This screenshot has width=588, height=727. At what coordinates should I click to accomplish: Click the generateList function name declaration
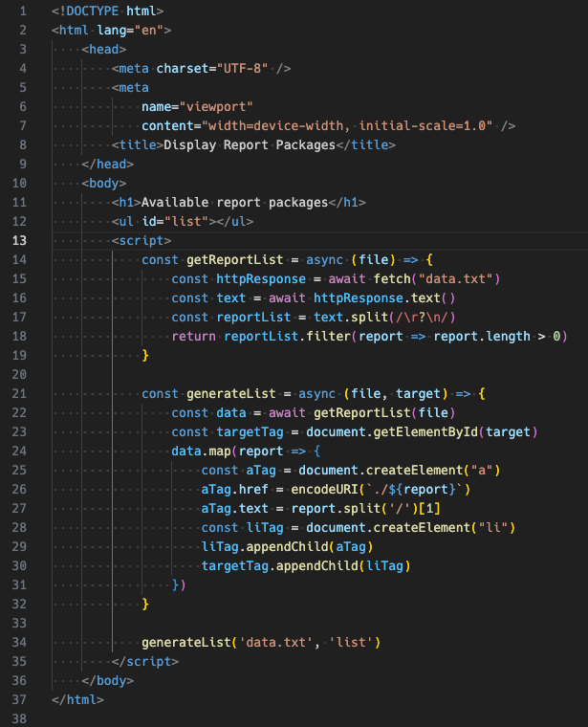click(230, 394)
